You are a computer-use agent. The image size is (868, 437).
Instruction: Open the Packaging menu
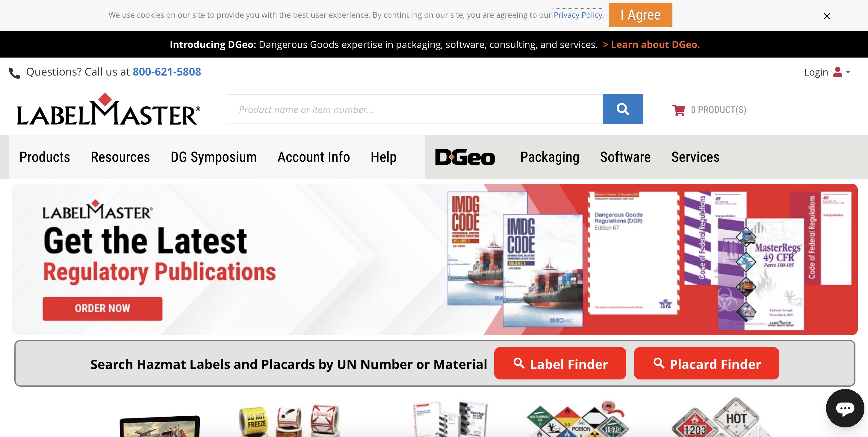point(550,157)
